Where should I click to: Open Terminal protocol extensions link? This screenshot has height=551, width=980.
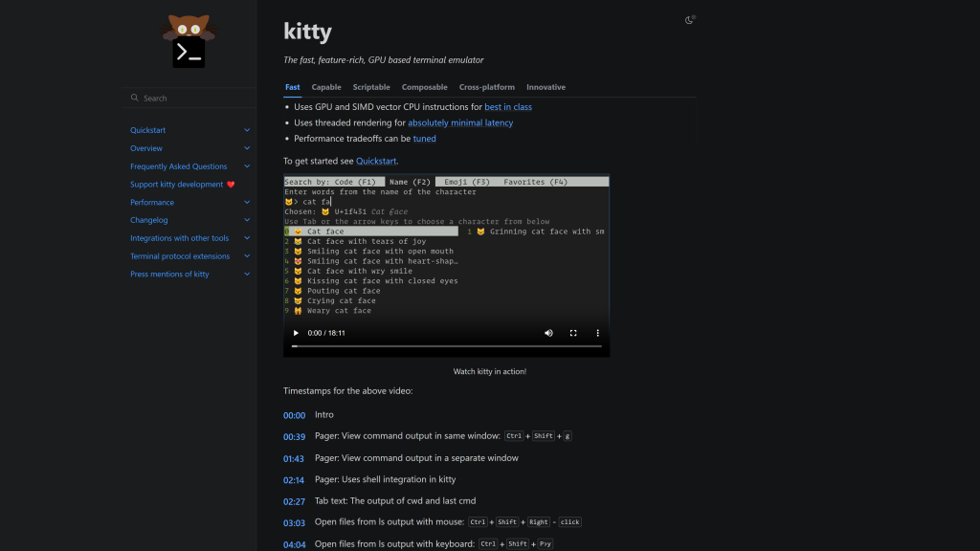pos(180,256)
